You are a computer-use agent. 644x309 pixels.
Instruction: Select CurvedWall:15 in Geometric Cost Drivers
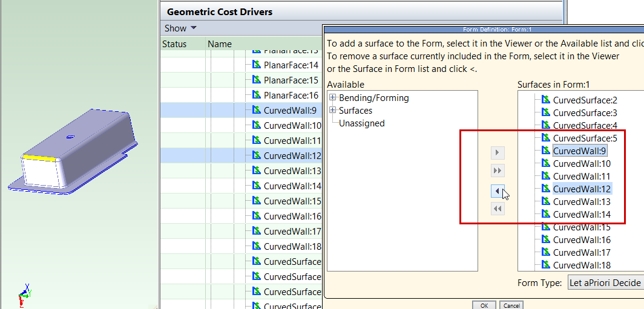(292, 201)
